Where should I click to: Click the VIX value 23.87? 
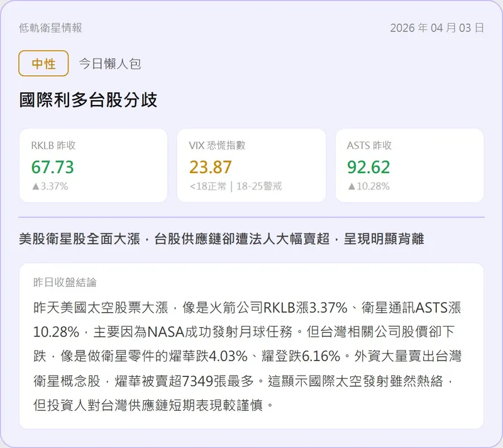(211, 167)
